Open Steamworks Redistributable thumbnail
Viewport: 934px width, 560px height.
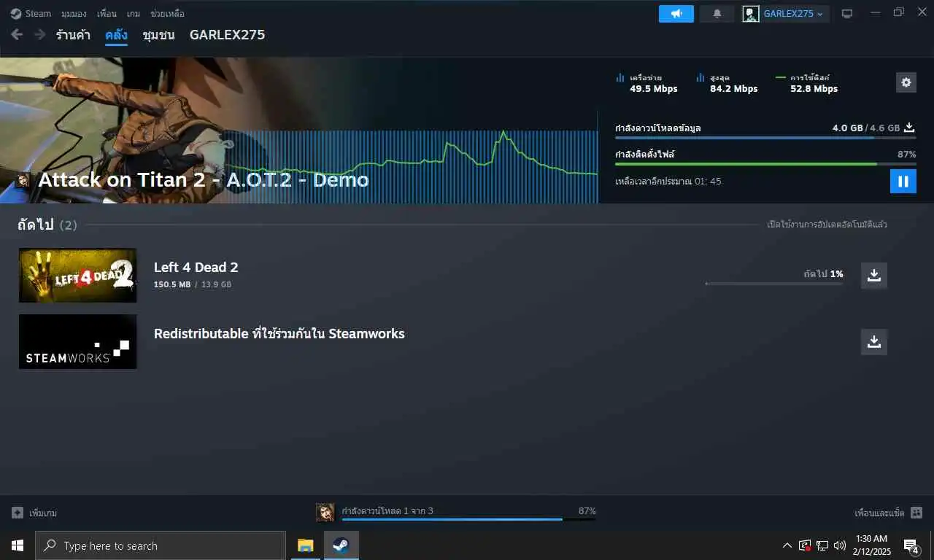pos(77,341)
